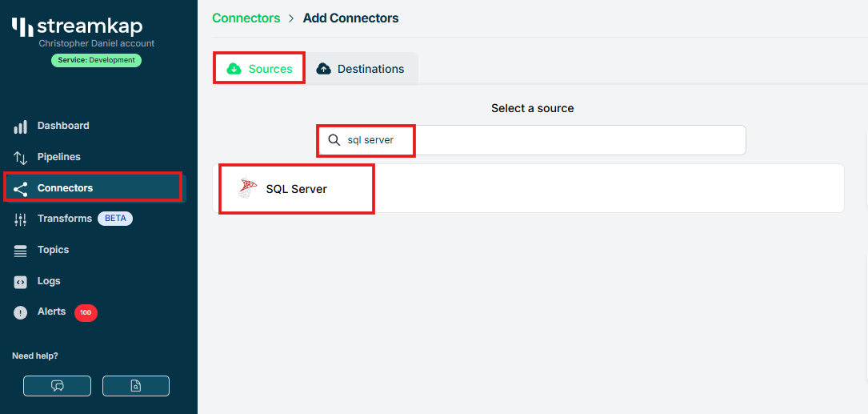The width and height of the screenshot is (868, 414).
Task: Click the Dashboard bar chart icon
Action: point(21,127)
